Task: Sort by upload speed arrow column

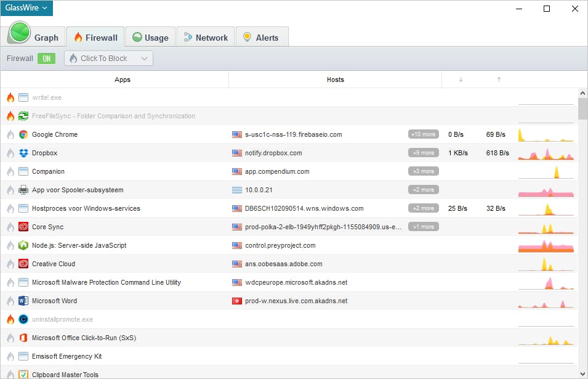Action: (x=499, y=79)
